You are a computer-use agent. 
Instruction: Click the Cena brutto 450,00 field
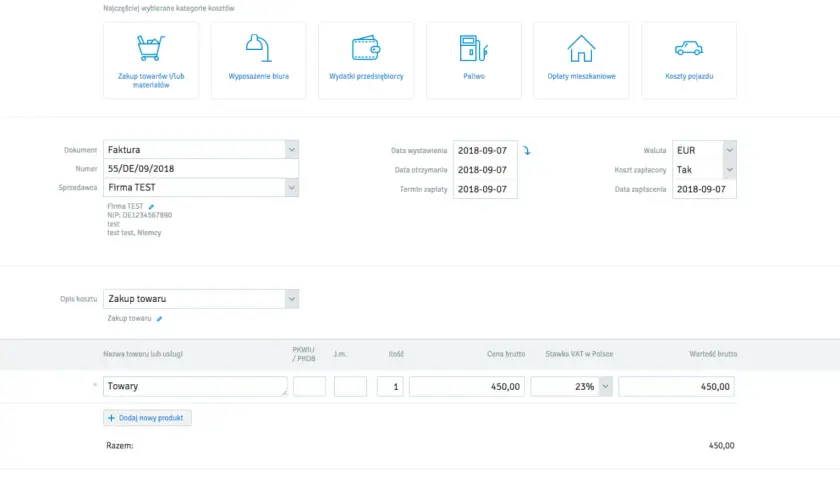tap(468, 386)
